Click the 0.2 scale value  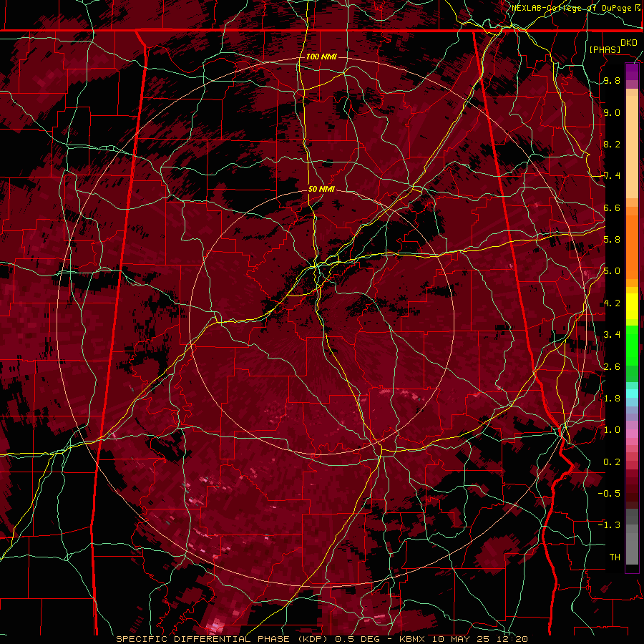(612, 462)
